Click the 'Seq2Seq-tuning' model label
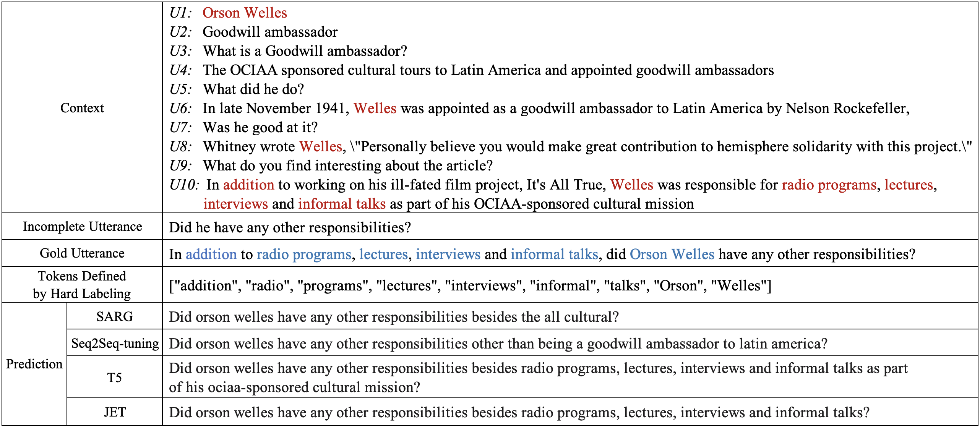This screenshot has height=428, width=980. point(115,343)
